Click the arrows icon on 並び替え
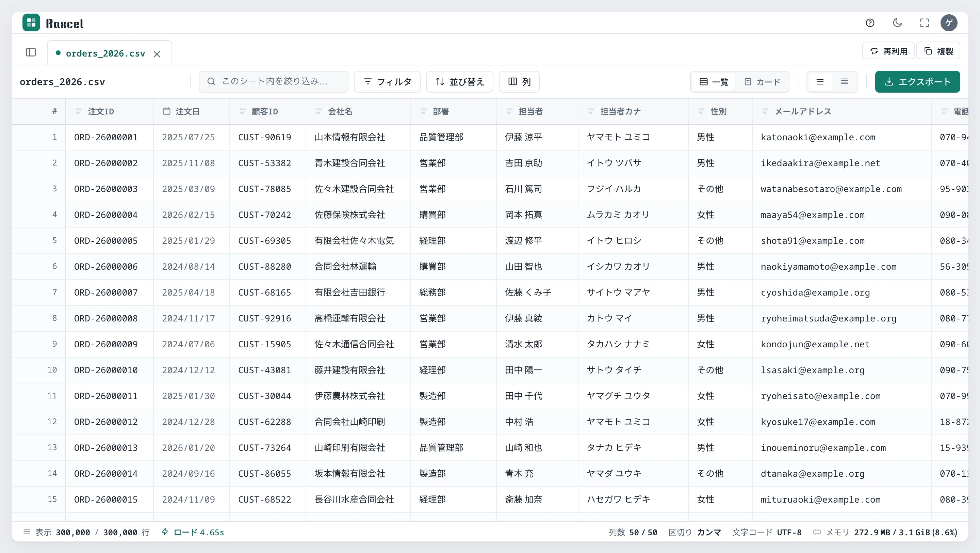This screenshot has width=980, height=553. coord(440,81)
